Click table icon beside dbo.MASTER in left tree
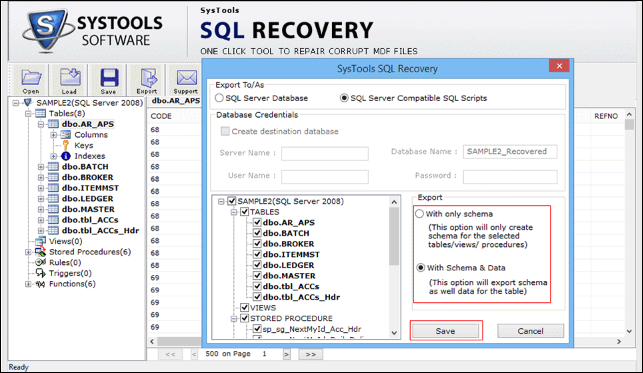This screenshot has height=373, width=643. click(53, 209)
